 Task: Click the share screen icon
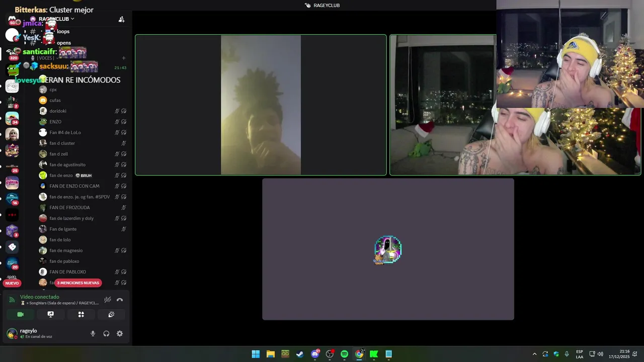pos(50,314)
